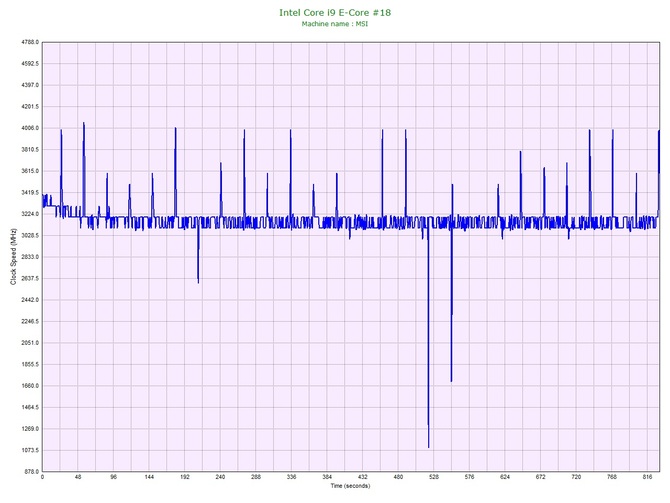Viewport: 670px width, 503px height.
Task: Click the 'Machine name : MSI' subtitle
Action: click(335, 24)
